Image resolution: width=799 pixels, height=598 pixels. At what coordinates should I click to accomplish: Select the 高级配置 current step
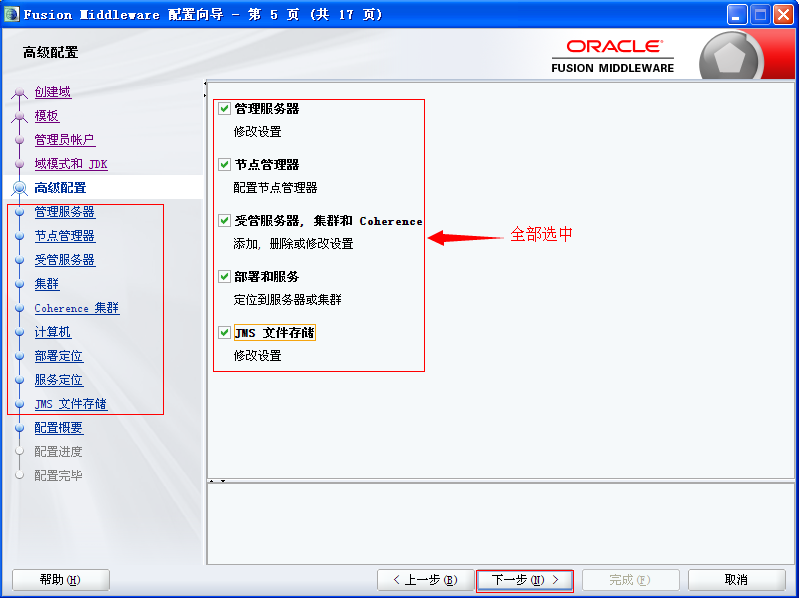[60, 188]
